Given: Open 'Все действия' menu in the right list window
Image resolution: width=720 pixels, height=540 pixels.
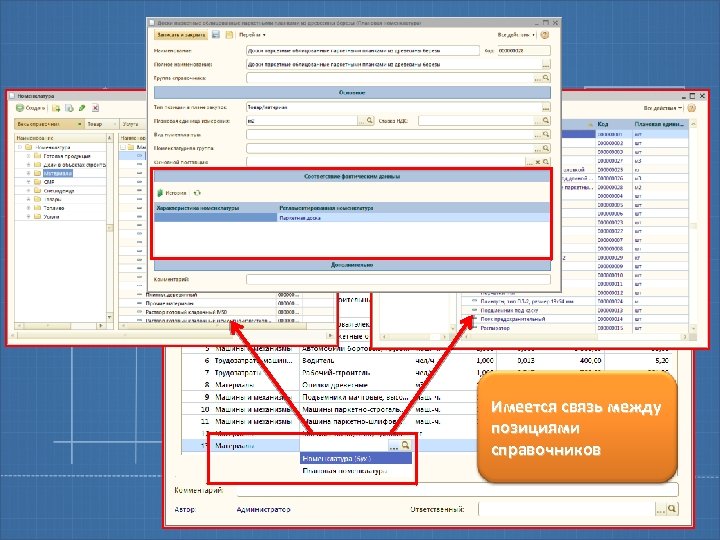Looking at the screenshot, I should point(663,108).
